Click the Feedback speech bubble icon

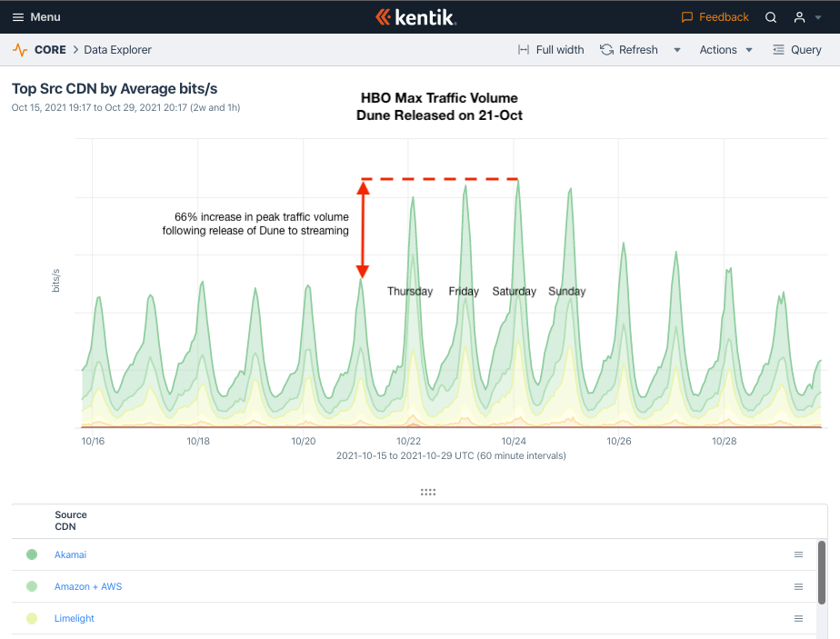coord(686,17)
